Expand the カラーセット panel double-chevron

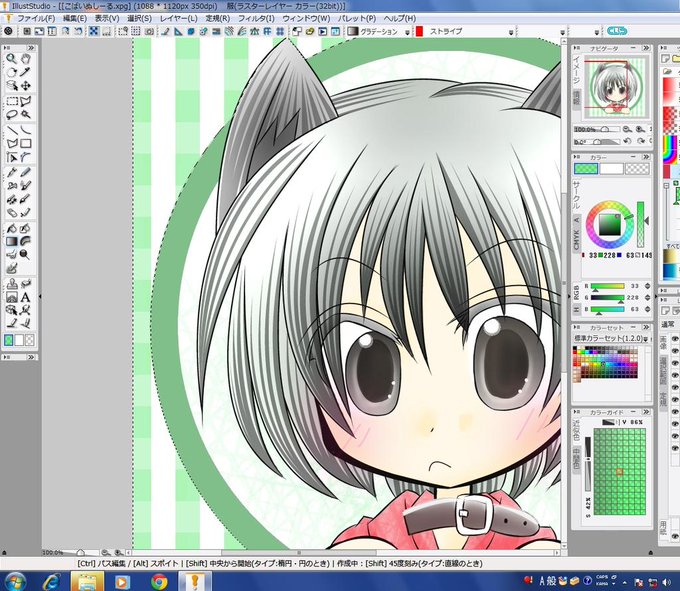pos(646,327)
